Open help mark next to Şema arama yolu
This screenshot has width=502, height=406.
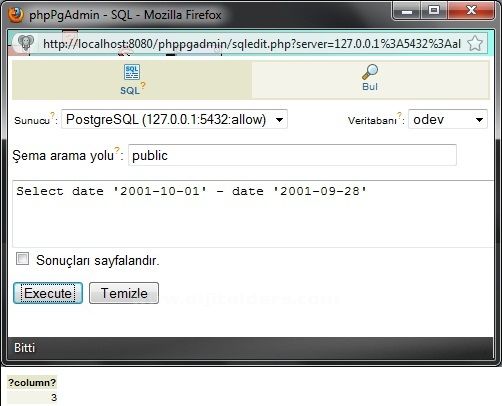point(117,150)
